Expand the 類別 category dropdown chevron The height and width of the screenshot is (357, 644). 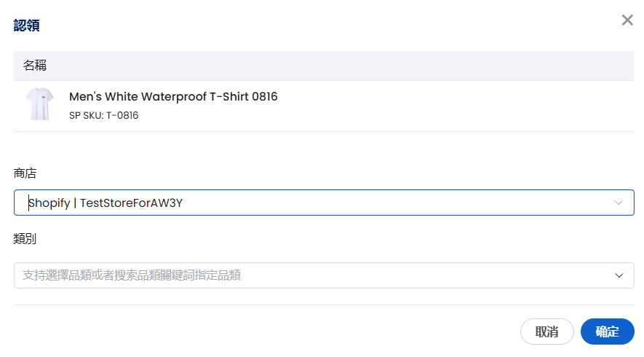tap(619, 275)
